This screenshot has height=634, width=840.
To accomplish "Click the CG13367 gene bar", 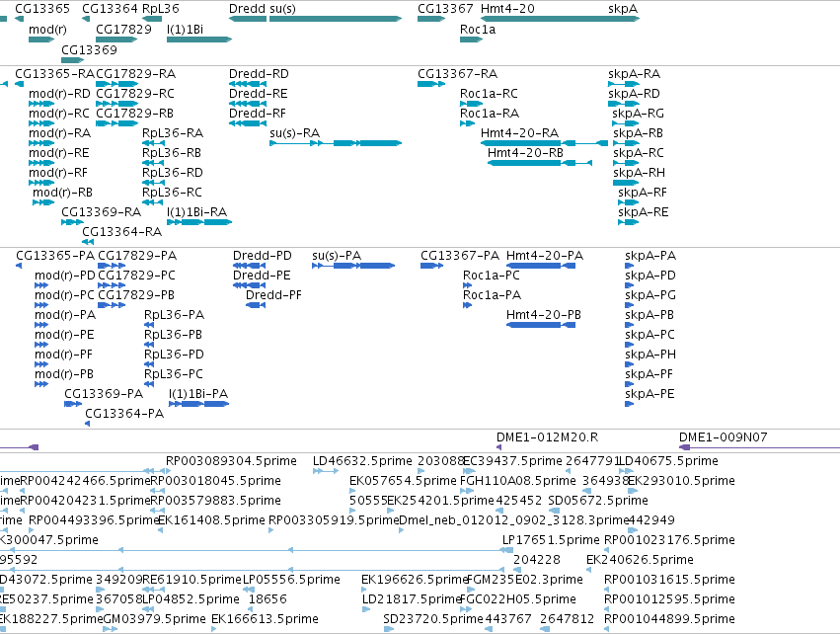I will point(431,19).
